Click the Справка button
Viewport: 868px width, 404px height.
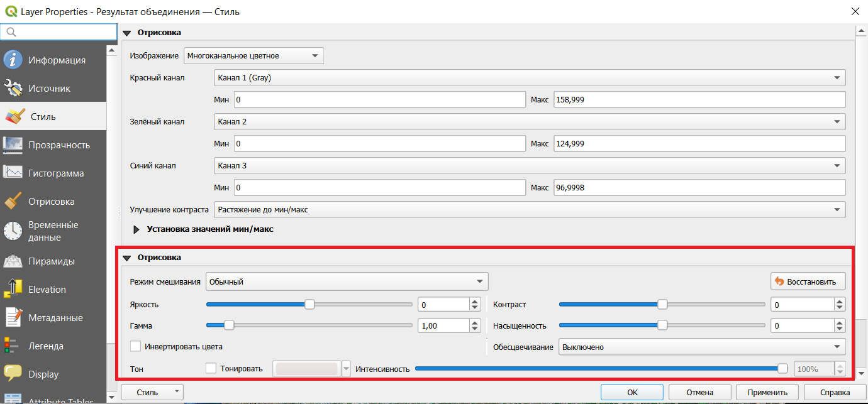[835, 392]
